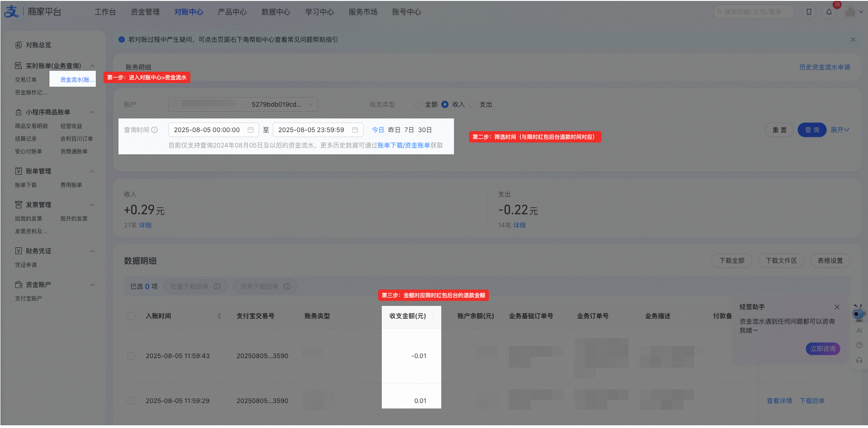Select the 交易订单 sidebar item
The width and height of the screenshot is (868, 428).
pos(26,79)
